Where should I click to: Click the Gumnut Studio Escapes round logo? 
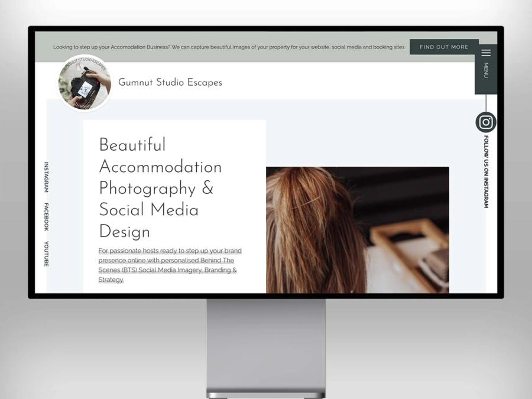[x=84, y=83]
